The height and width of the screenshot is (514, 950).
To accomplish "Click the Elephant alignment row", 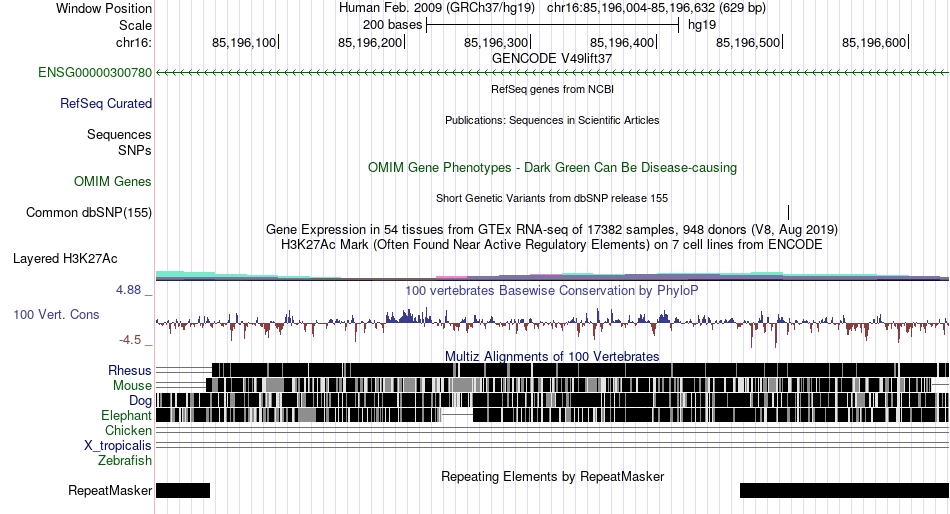I will 552,415.
